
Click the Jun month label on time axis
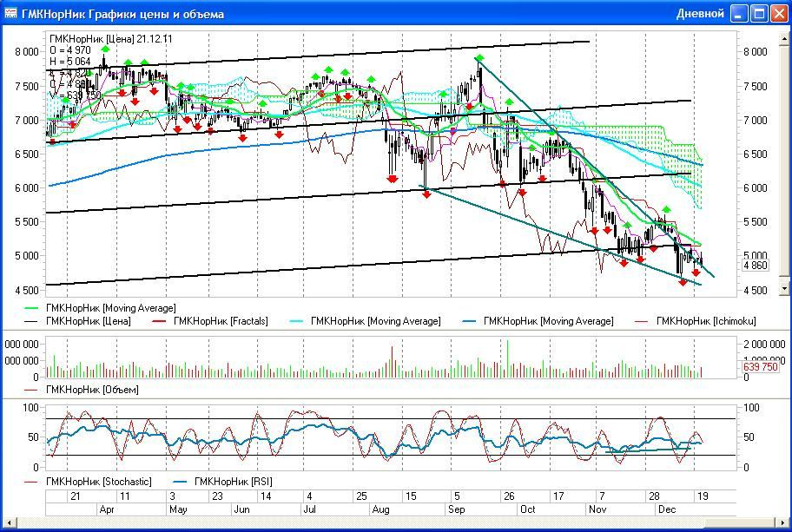(x=241, y=509)
